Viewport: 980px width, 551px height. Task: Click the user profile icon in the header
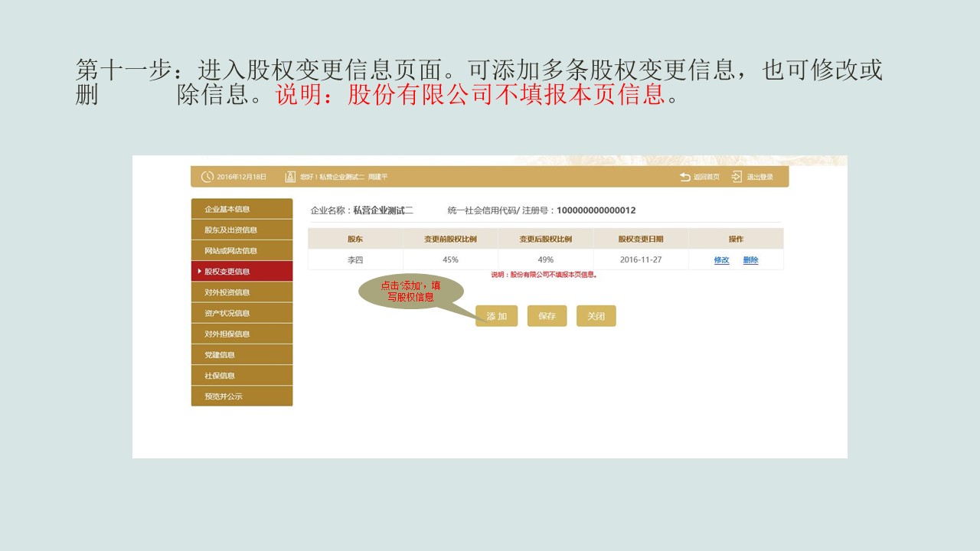tap(290, 176)
